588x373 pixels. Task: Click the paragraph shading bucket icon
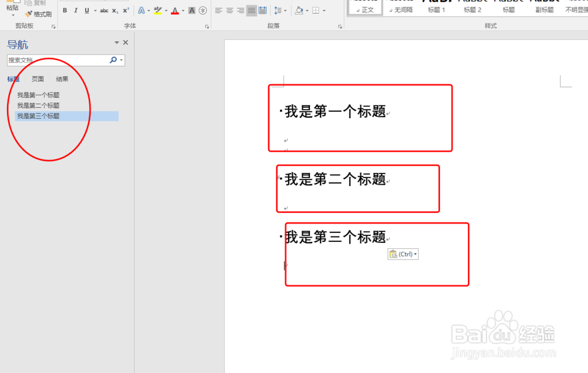click(299, 11)
